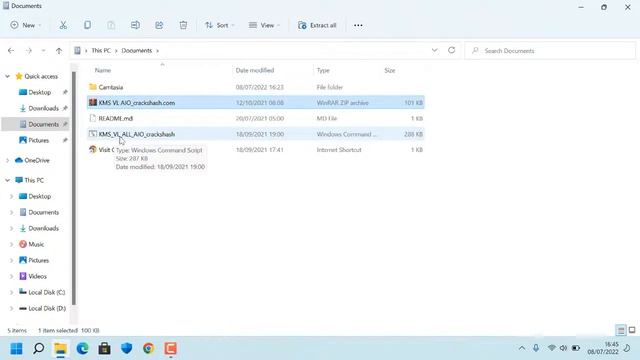Click the Paste icon in toolbar

[111, 25]
